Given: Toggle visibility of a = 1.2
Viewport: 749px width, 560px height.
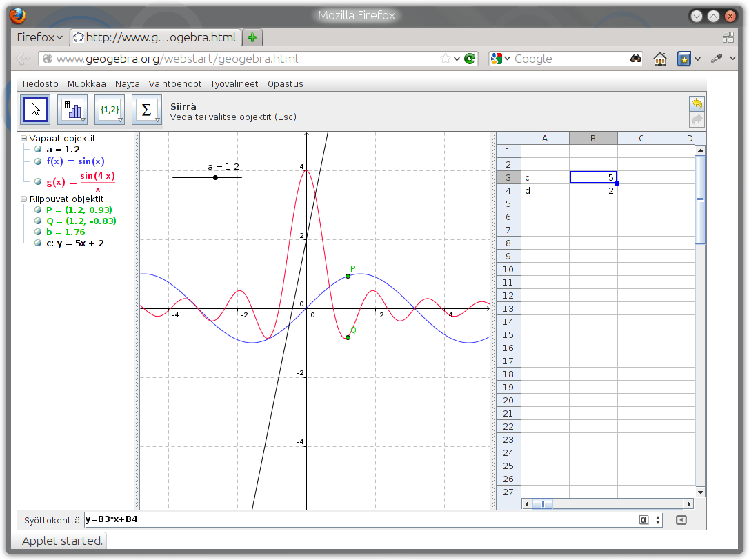Looking at the screenshot, I should 38,150.
